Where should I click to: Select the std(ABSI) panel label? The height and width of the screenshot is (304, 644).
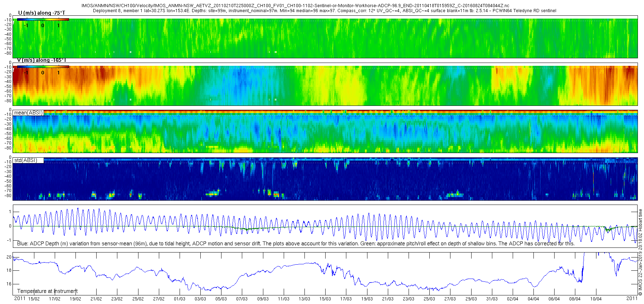(x=26, y=160)
